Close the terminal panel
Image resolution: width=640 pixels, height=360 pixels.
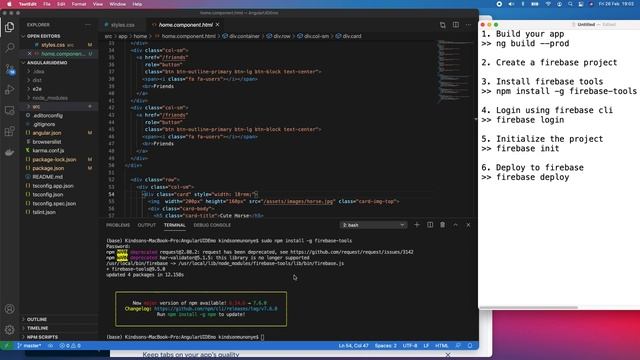[x=468, y=225]
